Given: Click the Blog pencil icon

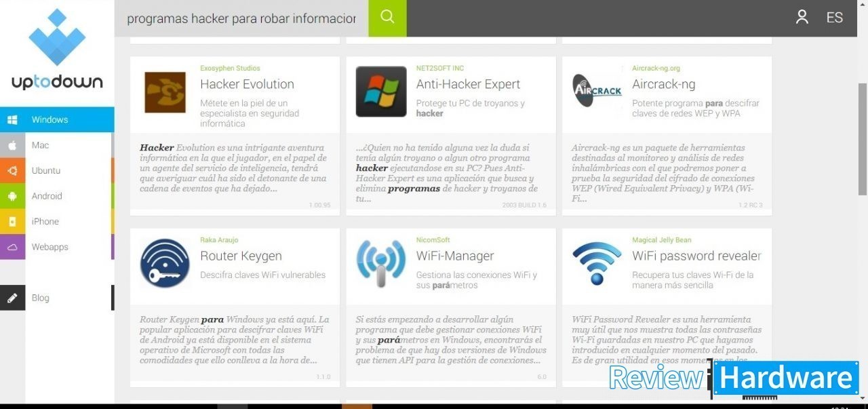Looking at the screenshot, I should 12,298.
